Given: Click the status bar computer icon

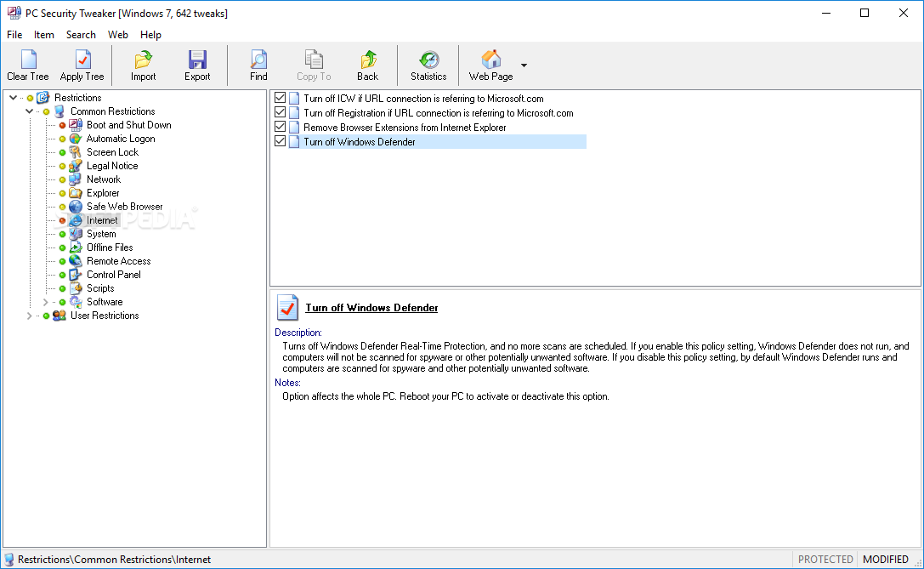Looking at the screenshot, I should coord(9,560).
